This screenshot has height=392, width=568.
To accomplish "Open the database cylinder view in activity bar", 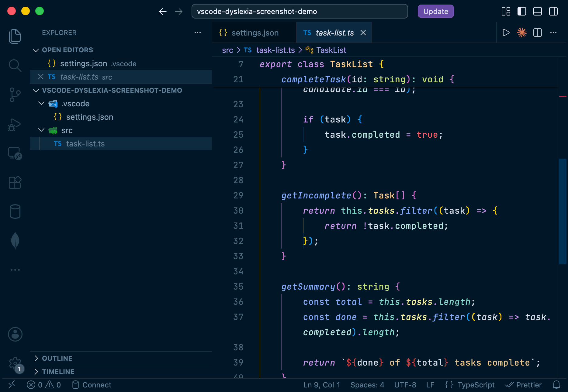I will [x=15, y=212].
